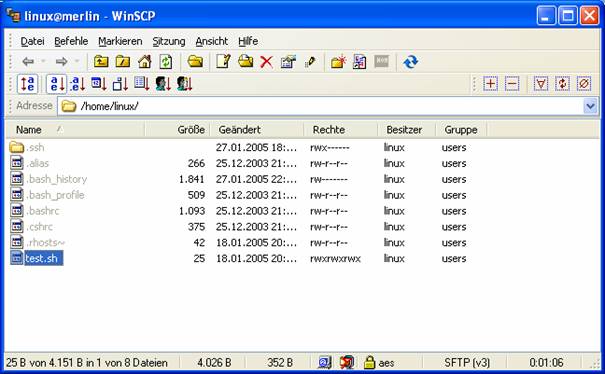The width and height of the screenshot is (605, 374).
Task: Open the Markieren menu
Action: pyautogui.click(x=120, y=41)
